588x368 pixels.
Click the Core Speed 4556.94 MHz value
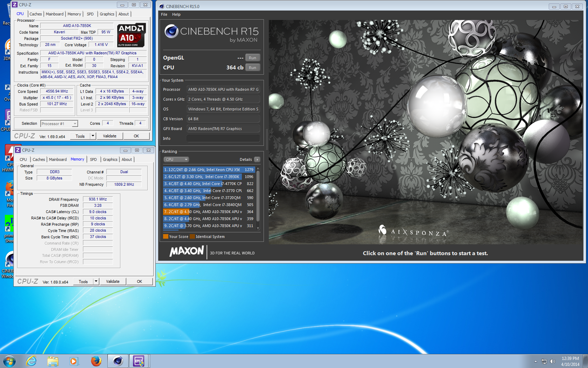57,91
